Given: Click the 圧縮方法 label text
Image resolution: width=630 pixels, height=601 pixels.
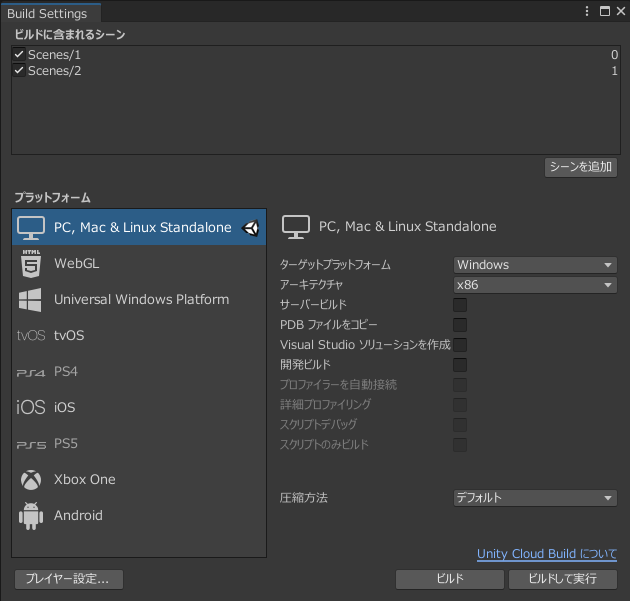Looking at the screenshot, I should pyautogui.click(x=304, y=498).
